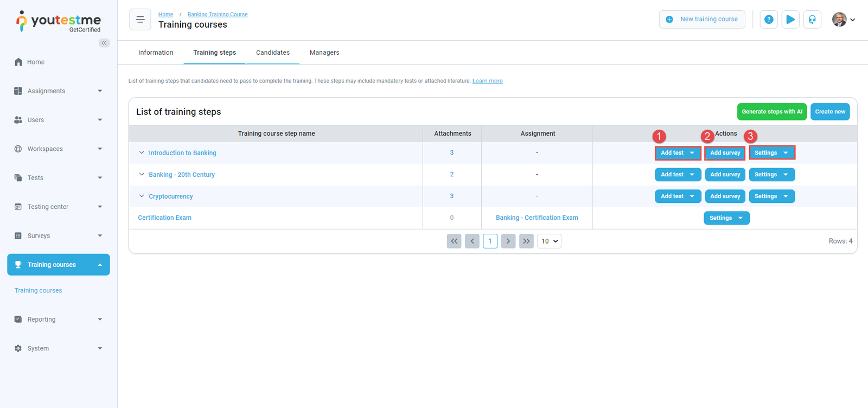Click the Surveys sidebar icon
This screenshot has width=868, height=408.
click(18, 235)
